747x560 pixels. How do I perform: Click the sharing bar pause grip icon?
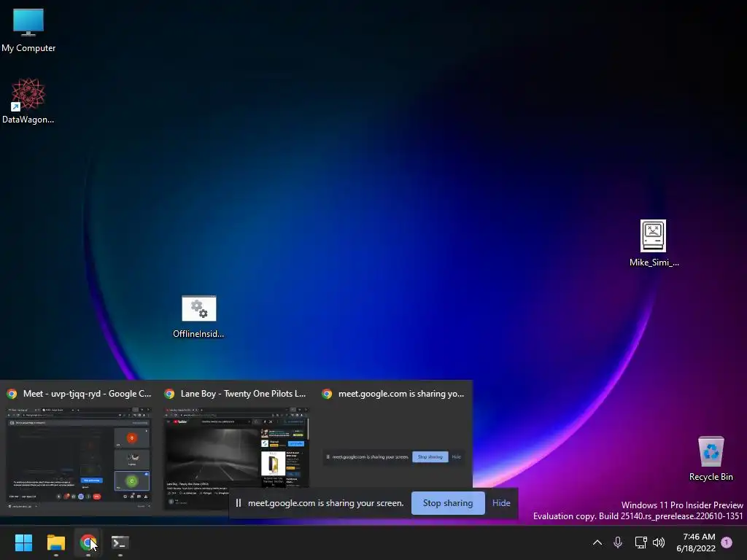coord(239,503)
